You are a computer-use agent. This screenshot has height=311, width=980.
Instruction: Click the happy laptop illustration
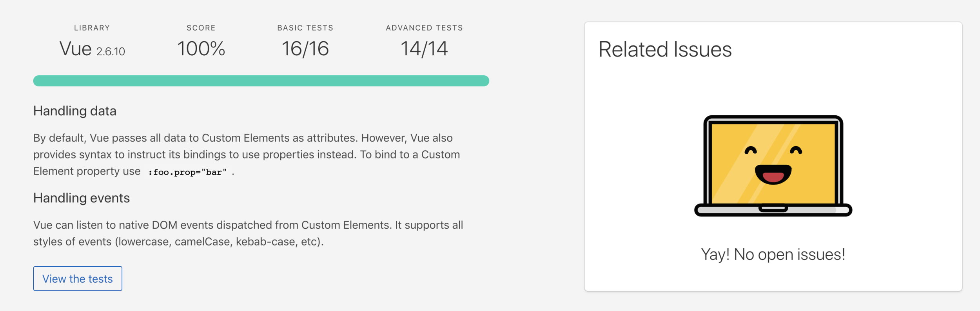coord(773,166)
